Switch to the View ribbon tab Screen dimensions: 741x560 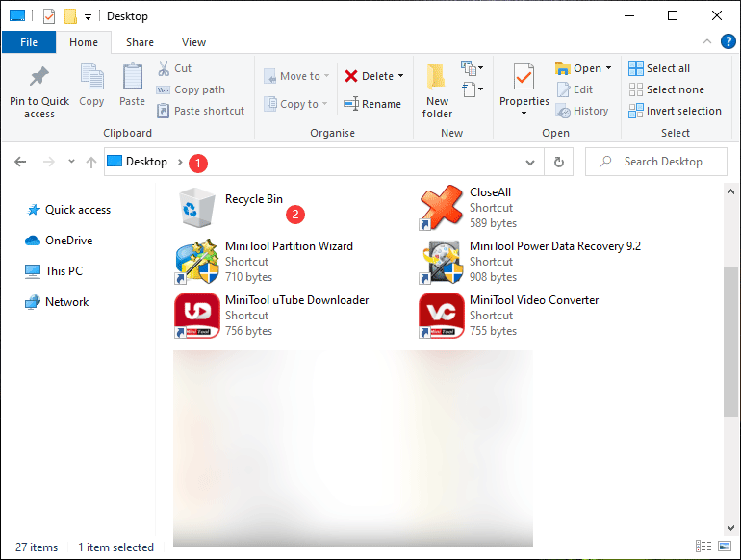pyautogui.click(x=193, y=42)
